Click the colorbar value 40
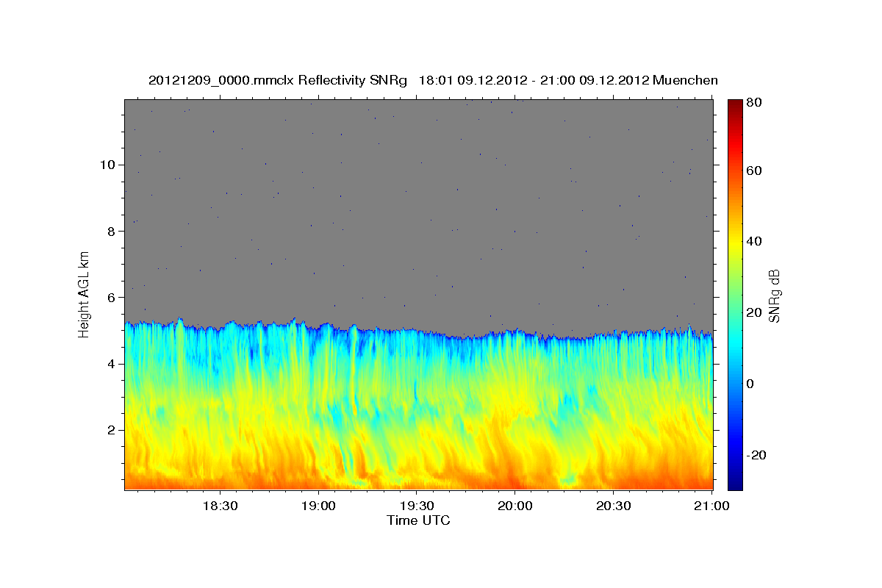This screenshot has width=882, height=588. (x=756, y=242)
